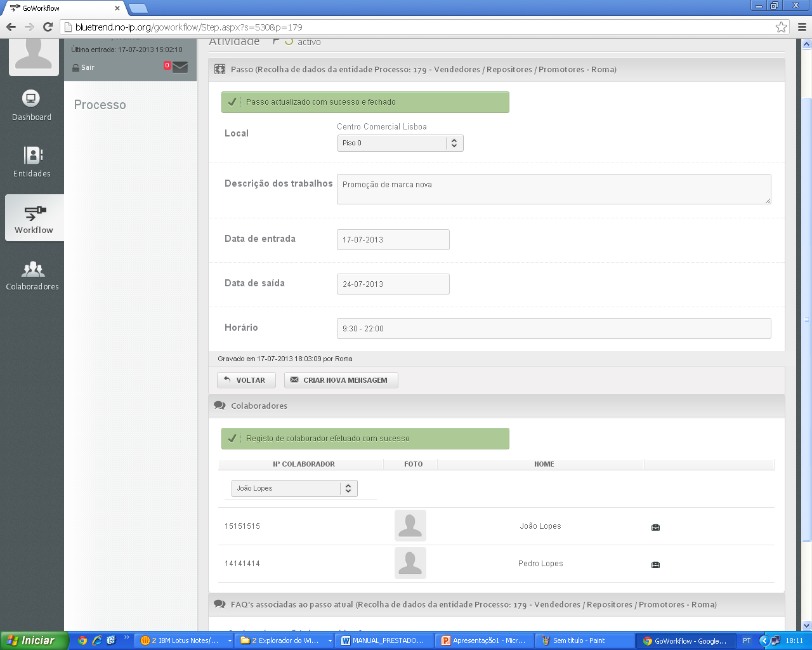The height and width of the screenshot is (650, 812).
Task: Click 'Registo de colaborador efetuado com sucesso' message
Action: pyautogui.click(x=365, y=439)
